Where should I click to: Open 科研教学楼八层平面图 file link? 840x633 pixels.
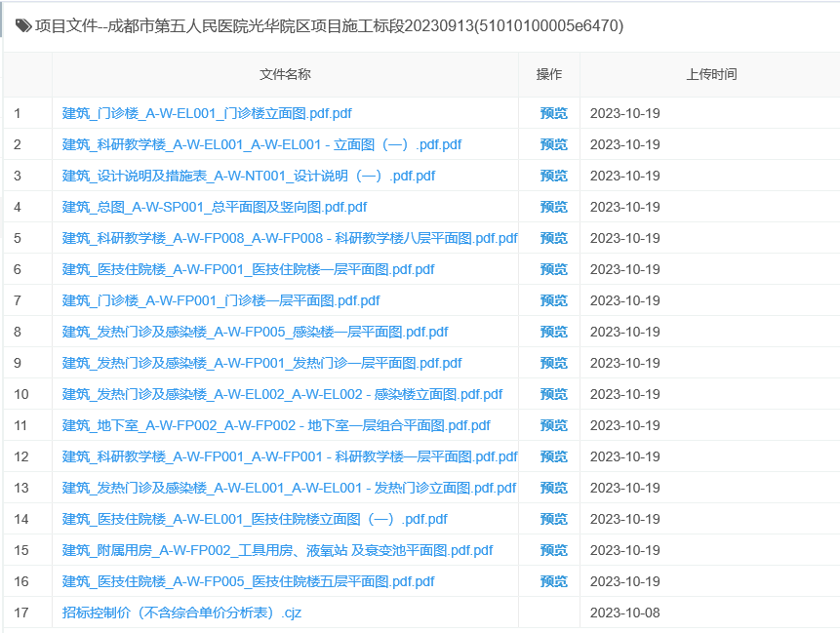[x=290, y=238]
